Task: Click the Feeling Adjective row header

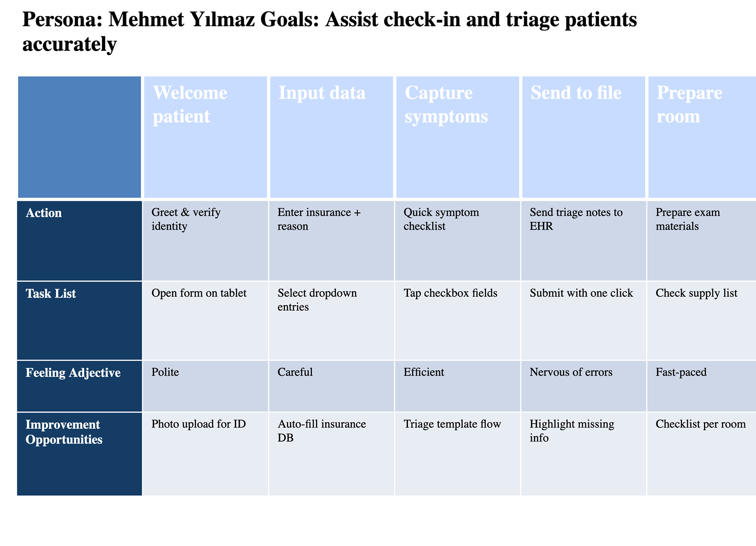Action: (x=80, y=386)
